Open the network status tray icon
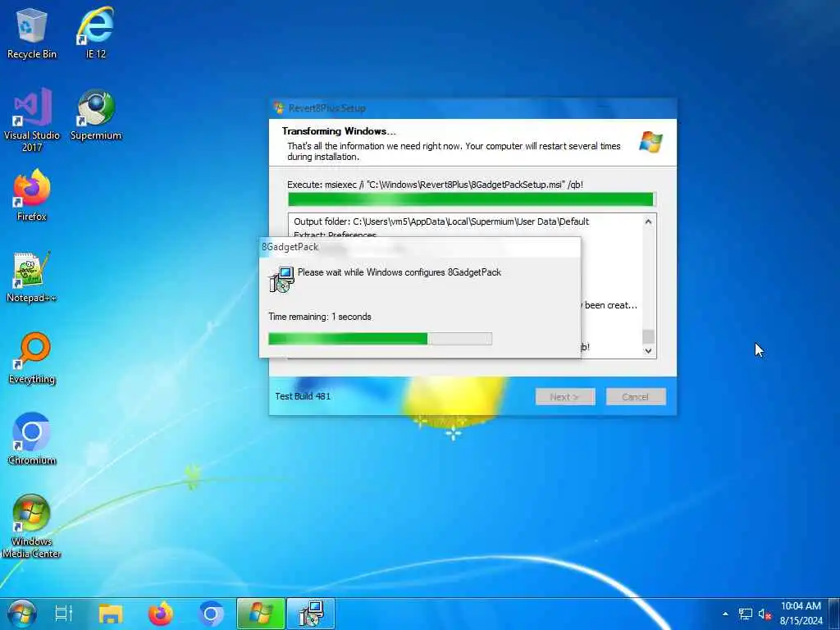 [745, 614]
